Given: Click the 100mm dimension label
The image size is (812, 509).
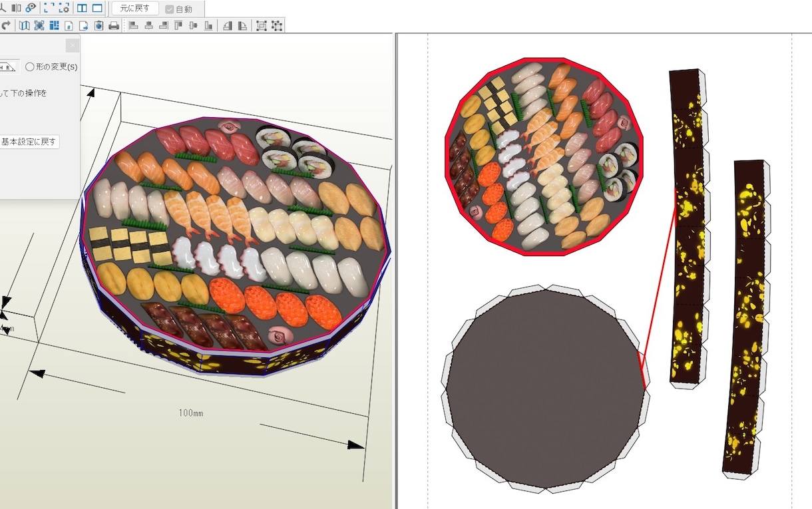Looking at the screenshot, I should 190,413.
